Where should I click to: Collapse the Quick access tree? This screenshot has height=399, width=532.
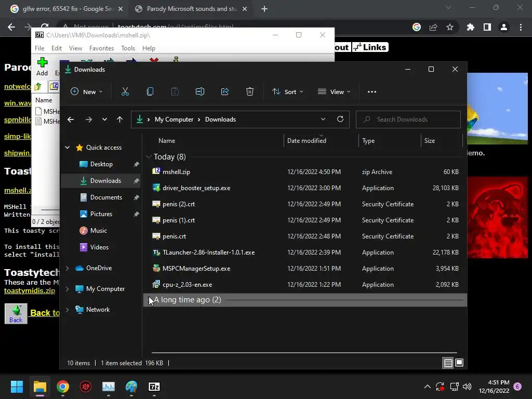tap(67, 147)
